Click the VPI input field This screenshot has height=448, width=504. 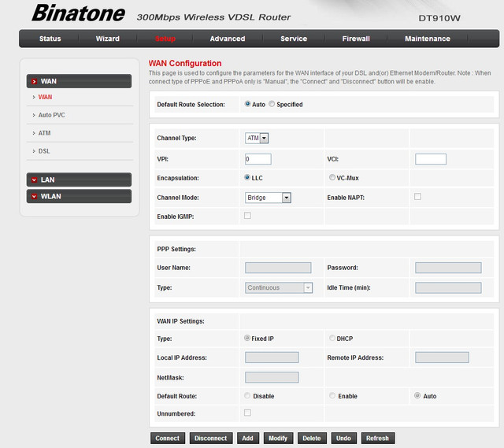(x=258, y=159)
